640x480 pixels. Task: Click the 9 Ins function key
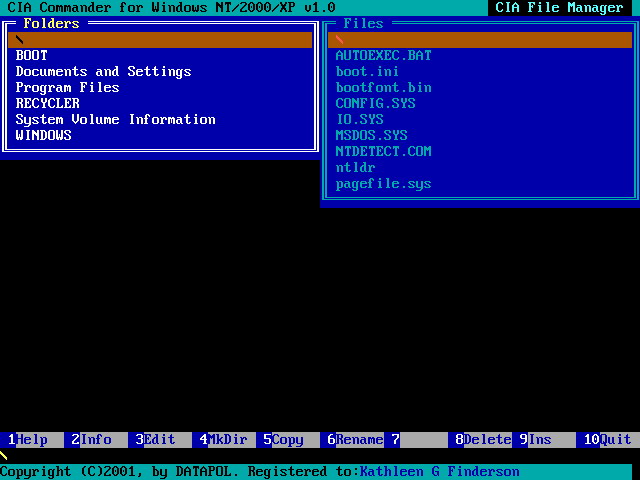pyautogui.click(x=544, y=440)
